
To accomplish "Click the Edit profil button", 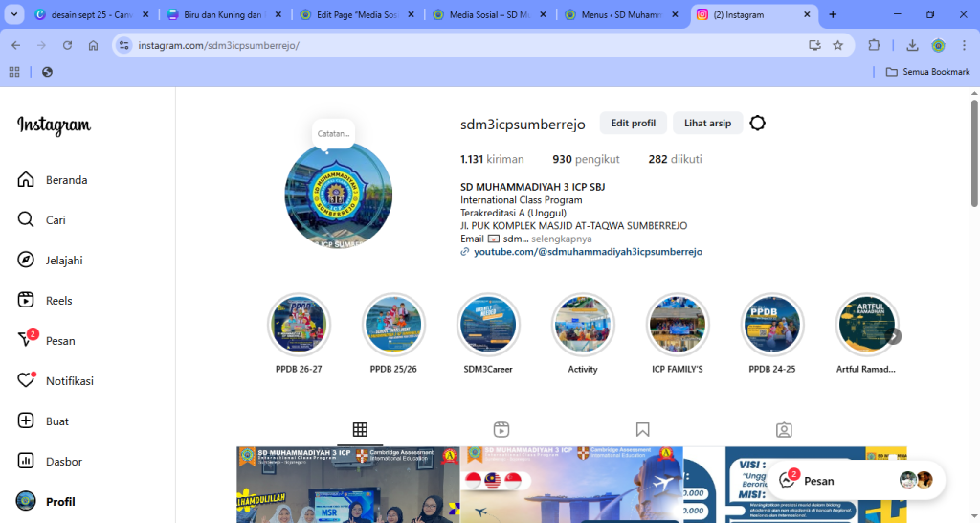I will coord(634,124).
